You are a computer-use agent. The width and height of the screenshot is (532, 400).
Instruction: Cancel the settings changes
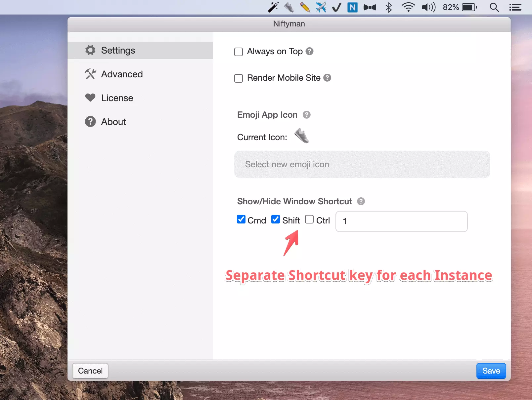tap(90, 371)
